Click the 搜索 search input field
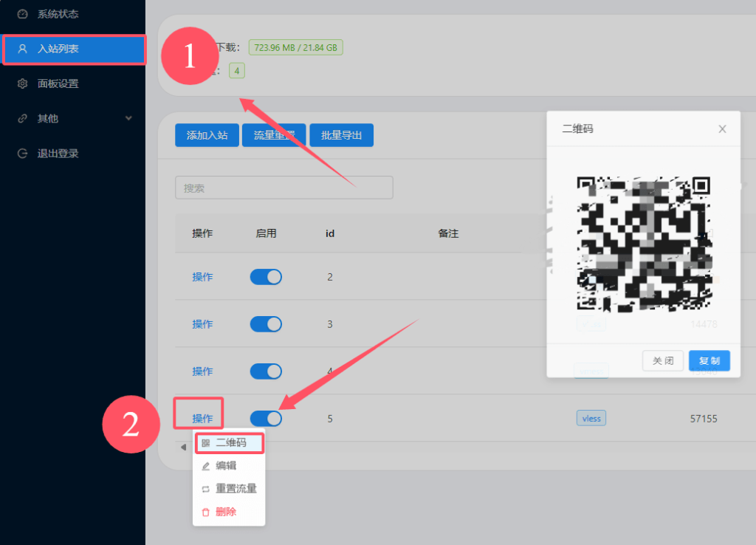The height and width of the screenshot is (545, 756). pos(283,188)
